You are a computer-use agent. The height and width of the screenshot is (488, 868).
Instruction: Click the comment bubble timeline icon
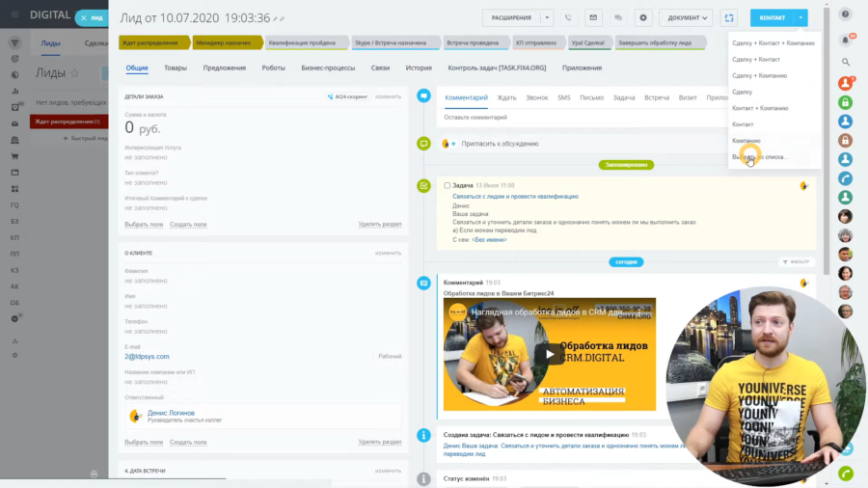423,144
